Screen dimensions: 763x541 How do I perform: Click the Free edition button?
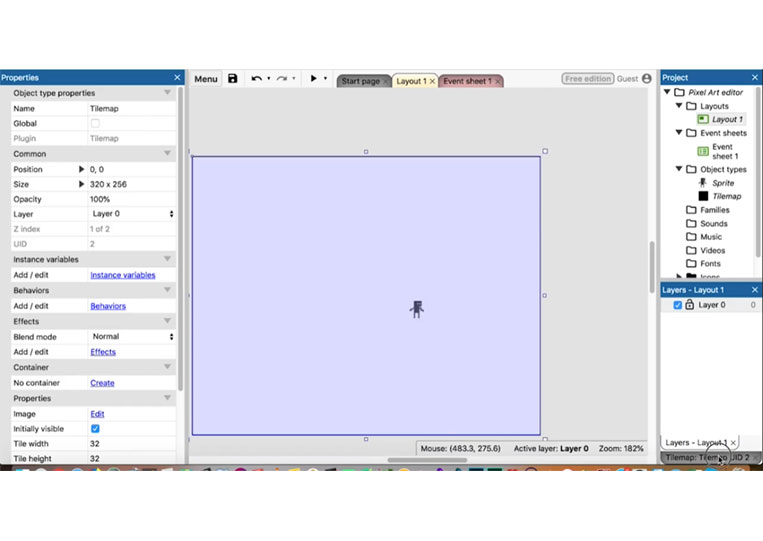[x=588, y=78]
